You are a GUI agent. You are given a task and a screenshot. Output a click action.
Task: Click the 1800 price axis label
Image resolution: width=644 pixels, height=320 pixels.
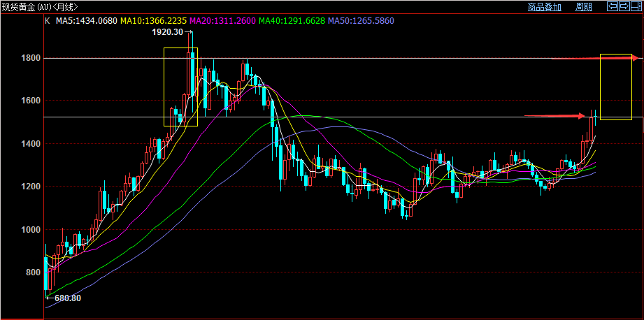click(x=32, y=58)
